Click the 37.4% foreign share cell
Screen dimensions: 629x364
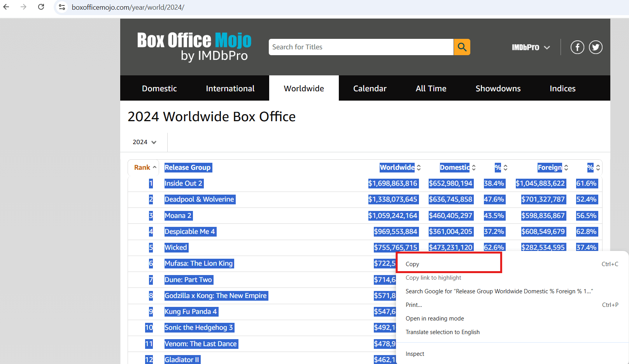586,247
